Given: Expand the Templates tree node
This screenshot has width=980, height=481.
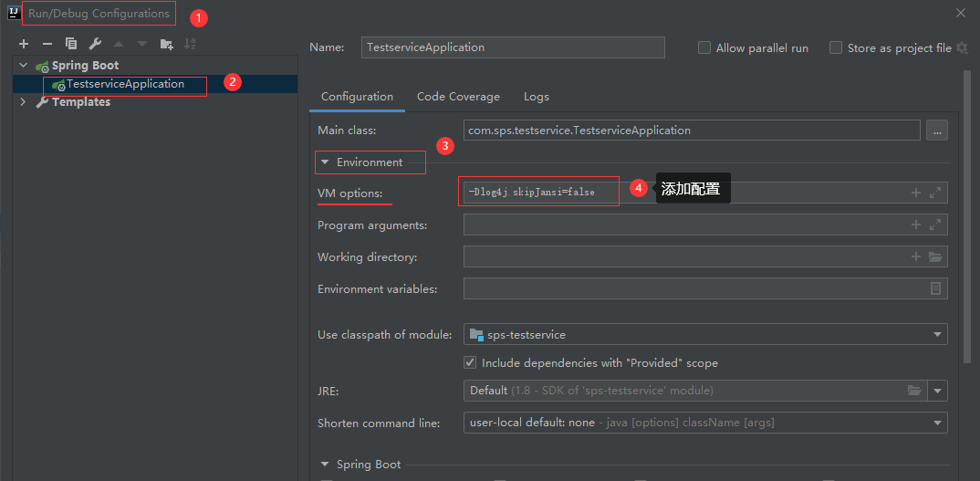Looking at the screenshot, I should click(23, 101).
